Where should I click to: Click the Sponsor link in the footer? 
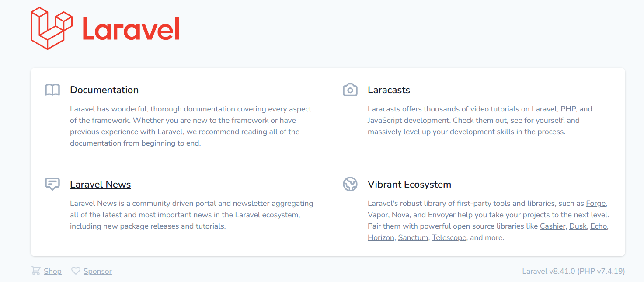tap(97, 271)
